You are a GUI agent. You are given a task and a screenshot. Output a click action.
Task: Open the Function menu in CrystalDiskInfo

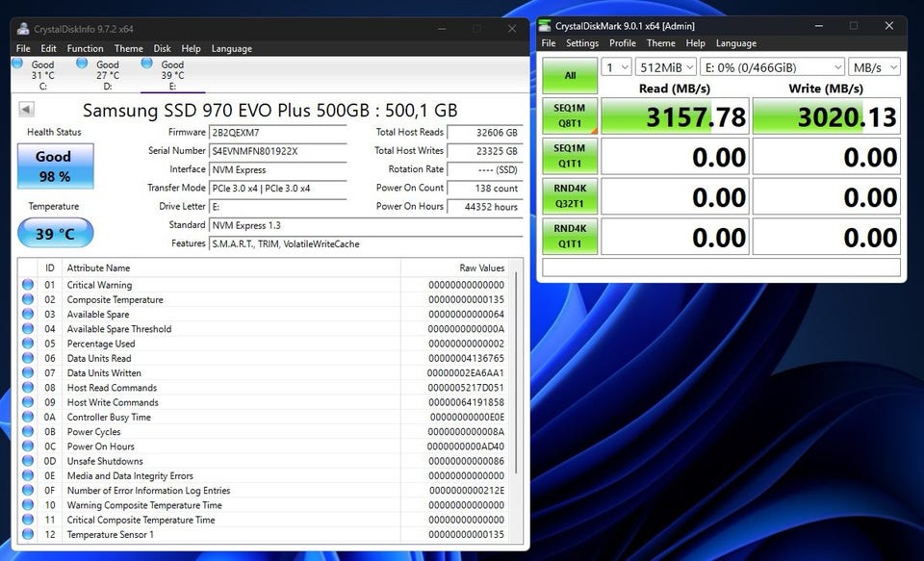point(85,48)
